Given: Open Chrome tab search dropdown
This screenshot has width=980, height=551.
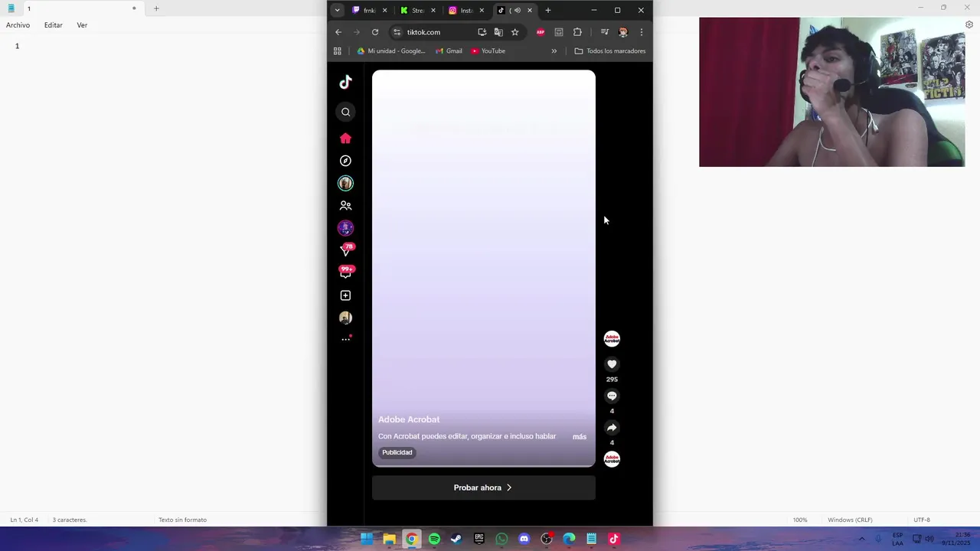Looking at the screenshot, I should tap(337, 10).
